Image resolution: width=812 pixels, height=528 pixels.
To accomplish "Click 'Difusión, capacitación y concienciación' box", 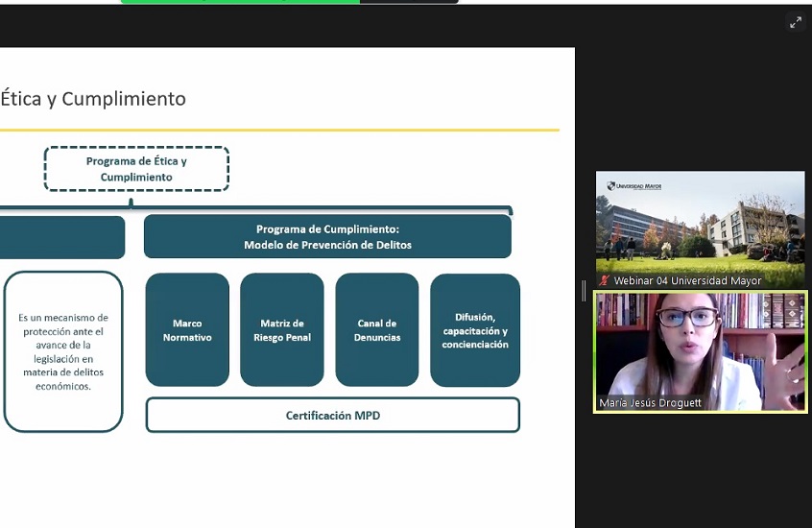I will click(x=475, y=330).
